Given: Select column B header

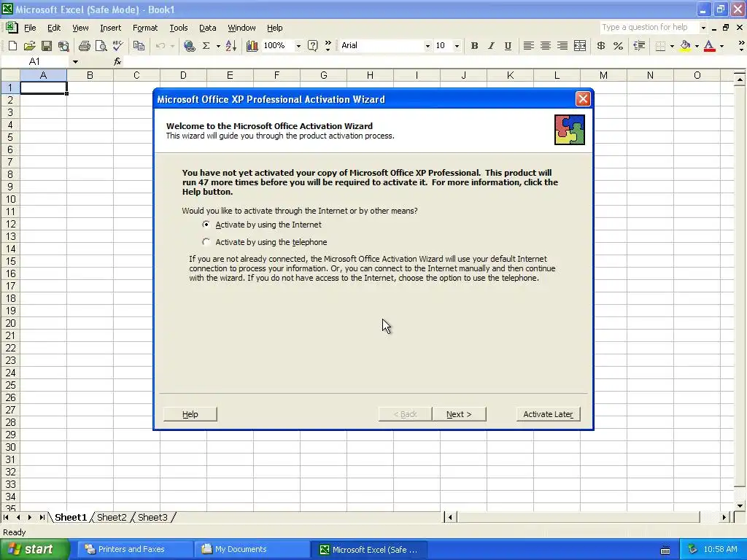Looking at the screenshot, I should (x=90, y=75).
